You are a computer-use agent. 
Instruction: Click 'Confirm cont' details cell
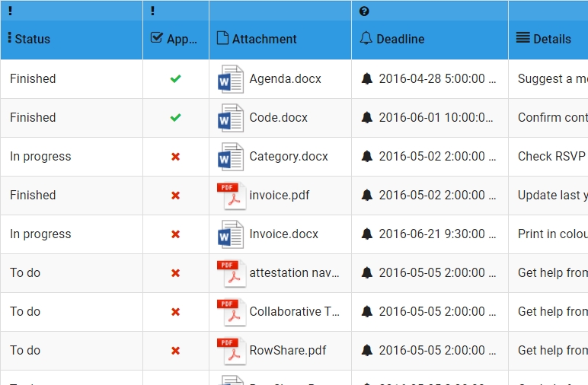pos(548,118)
